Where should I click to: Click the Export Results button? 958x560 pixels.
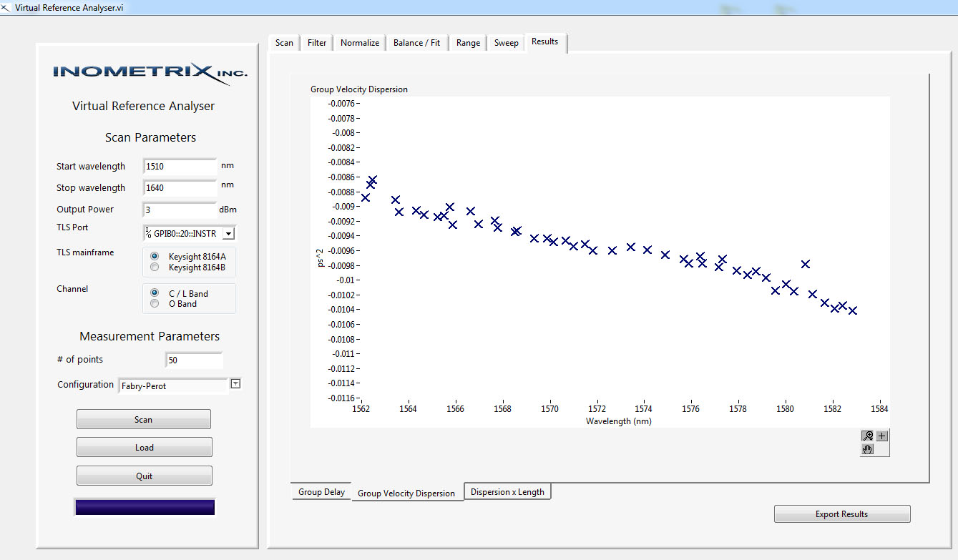tap(842, 514)
